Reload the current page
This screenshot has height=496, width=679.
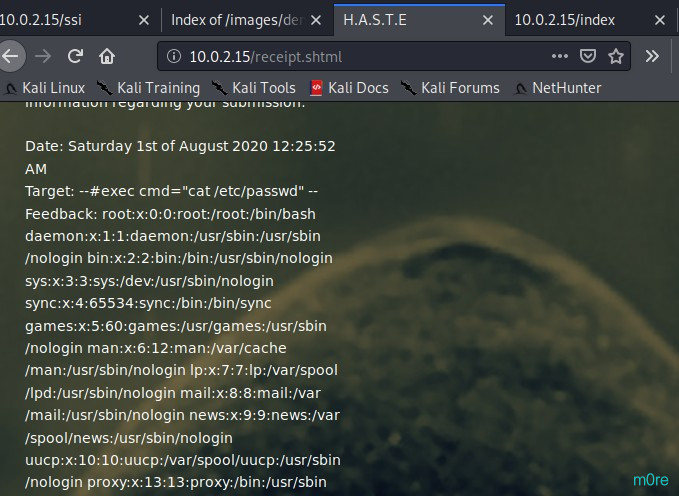(x=75, y=56)
